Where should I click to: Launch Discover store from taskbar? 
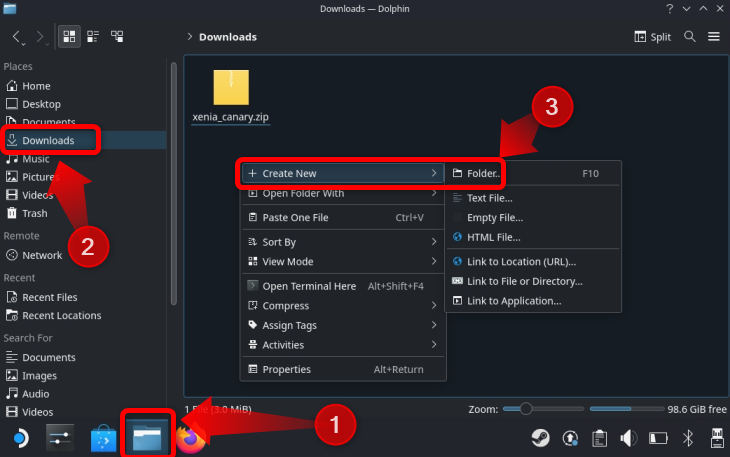(103, 438)
